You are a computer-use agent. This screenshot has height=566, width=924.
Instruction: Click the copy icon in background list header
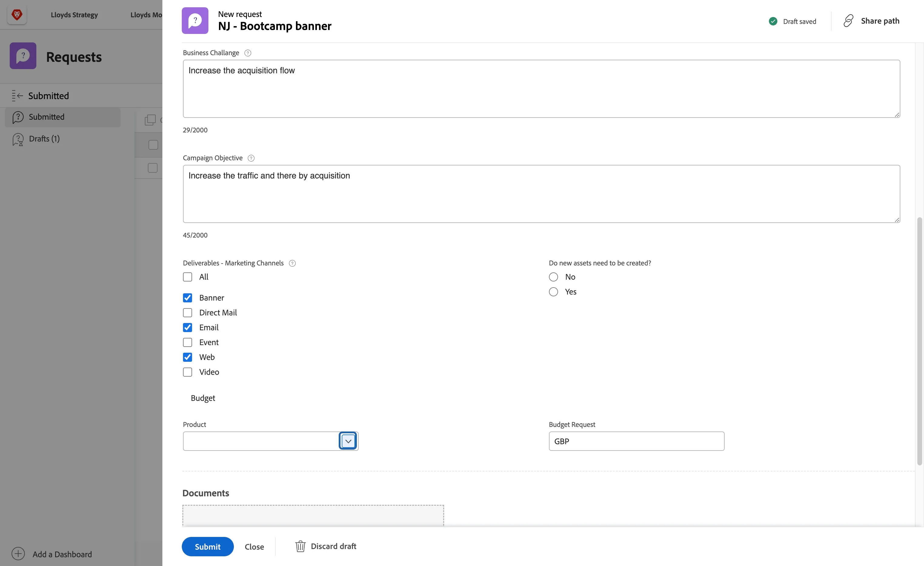pyautogui.click(x=150, y=120)
